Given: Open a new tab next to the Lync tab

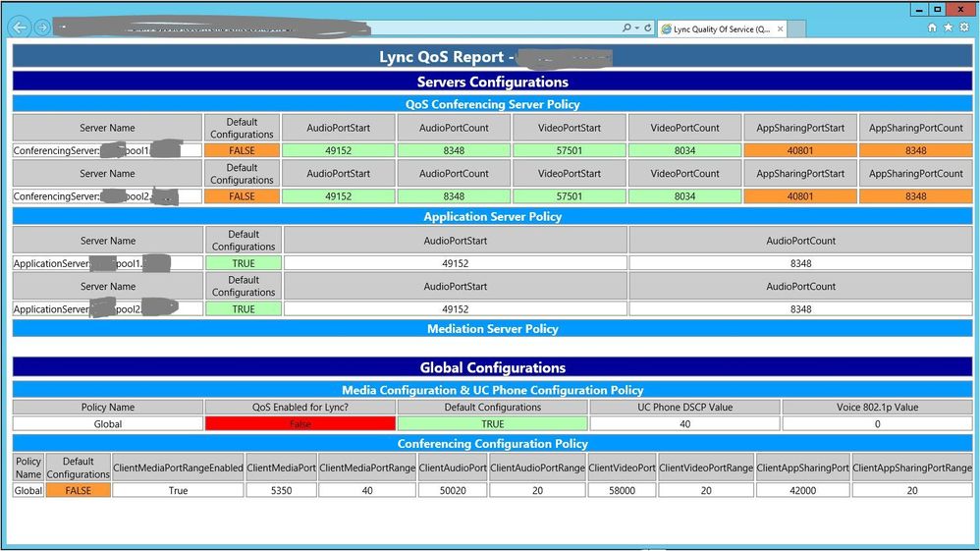Looking at the screenshot, I should tap(796, 28).
